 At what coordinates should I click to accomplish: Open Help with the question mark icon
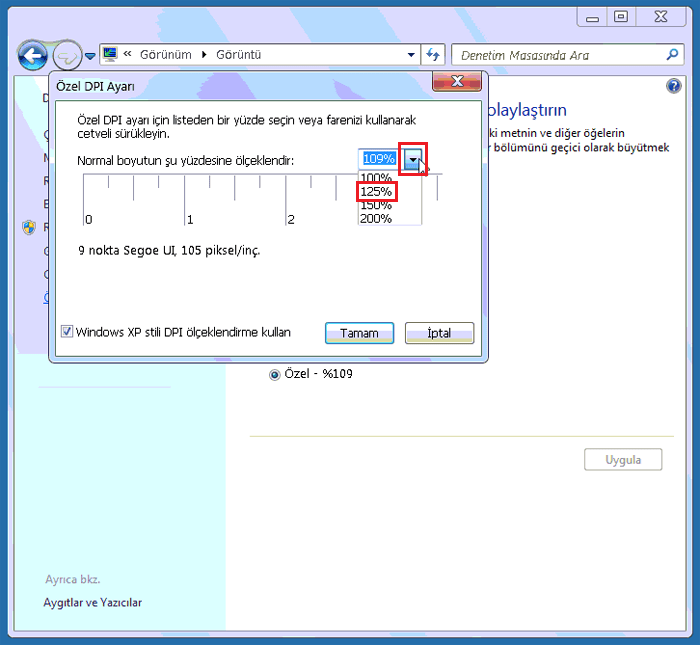tap(674, 86)
